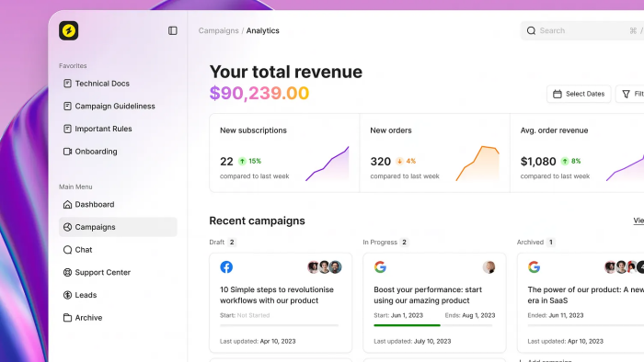The height and width of the screenshot is (362, 644).
Task: Click the Onboarding video icon
Action: [67, 152]
